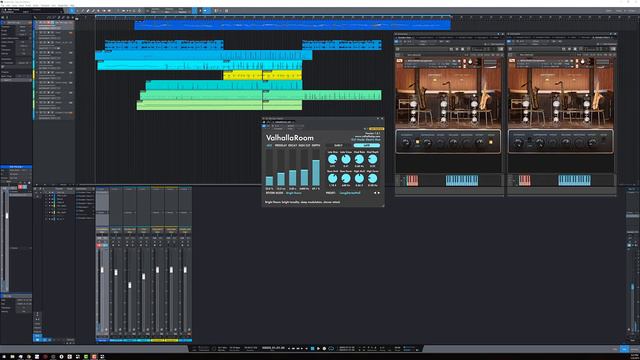Click the Stop button in the transport bar

(x=312, y=349)
